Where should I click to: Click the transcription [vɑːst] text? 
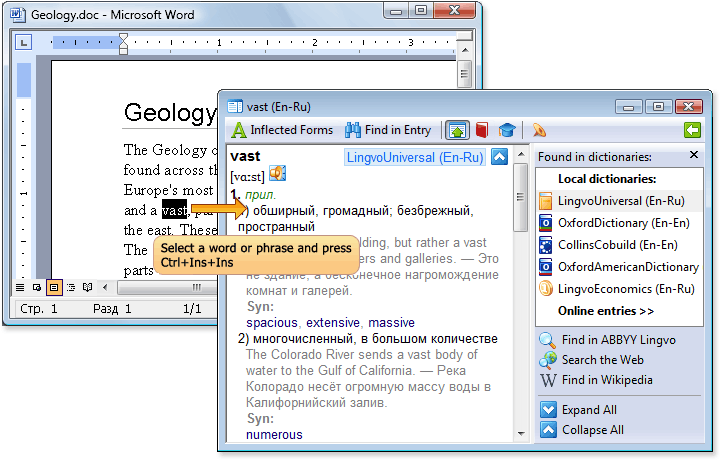[247, 176]
